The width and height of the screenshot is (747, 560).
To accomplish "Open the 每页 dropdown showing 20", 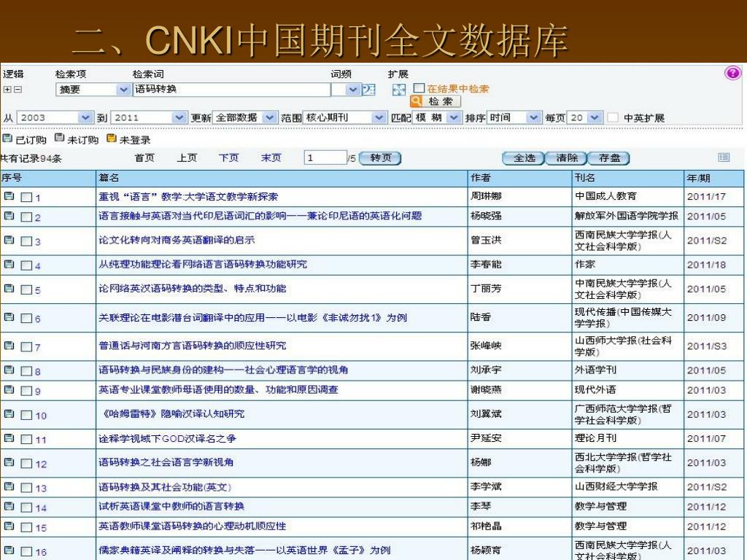I will coord(584,117).
